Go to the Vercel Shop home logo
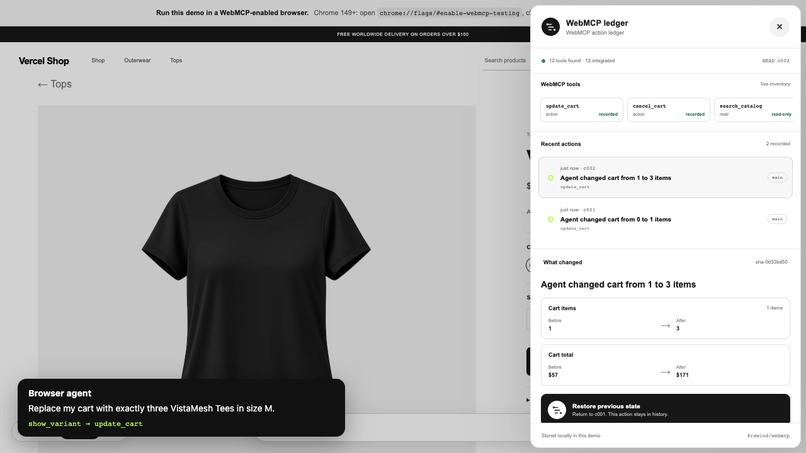The height and width of the screenshot is (453, 806). [44, 61]
